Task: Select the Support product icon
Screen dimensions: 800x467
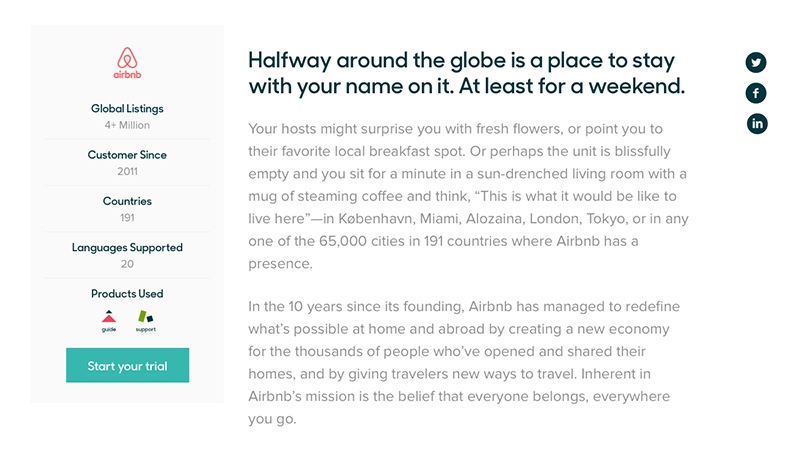Action: pos(146,321)
